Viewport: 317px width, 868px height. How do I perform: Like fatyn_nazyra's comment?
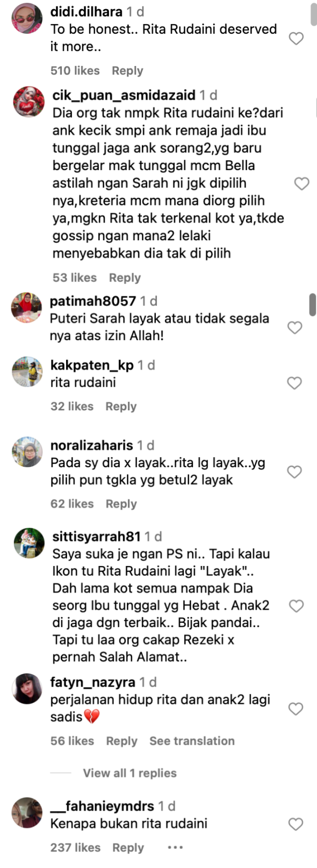click(x=296, y=709)
